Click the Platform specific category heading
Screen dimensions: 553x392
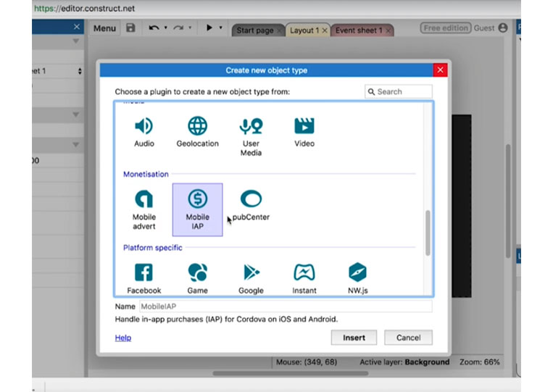click(153, 248)
